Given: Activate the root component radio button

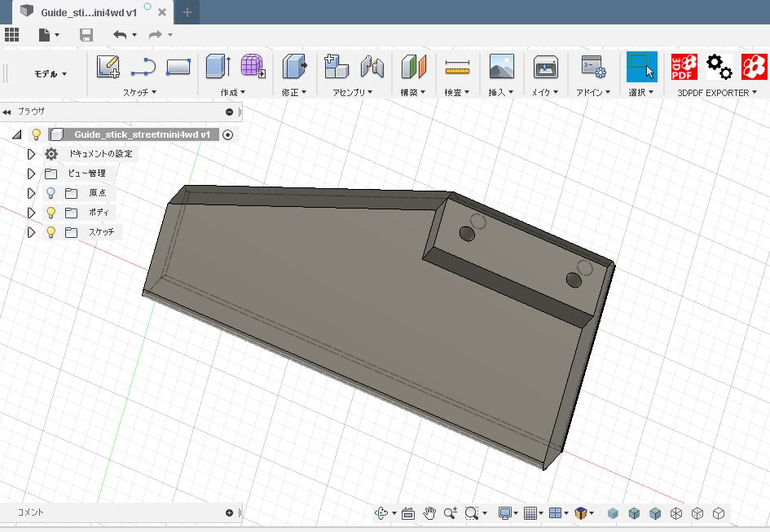Looking at the screenshot, I should coord(228,134).
